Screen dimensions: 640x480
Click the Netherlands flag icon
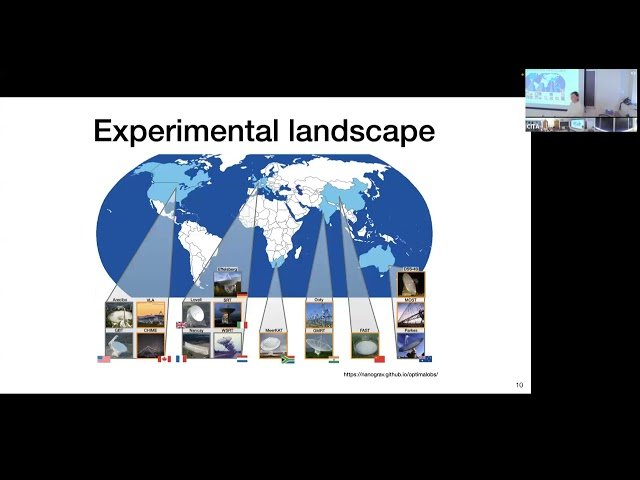[242, 358]
